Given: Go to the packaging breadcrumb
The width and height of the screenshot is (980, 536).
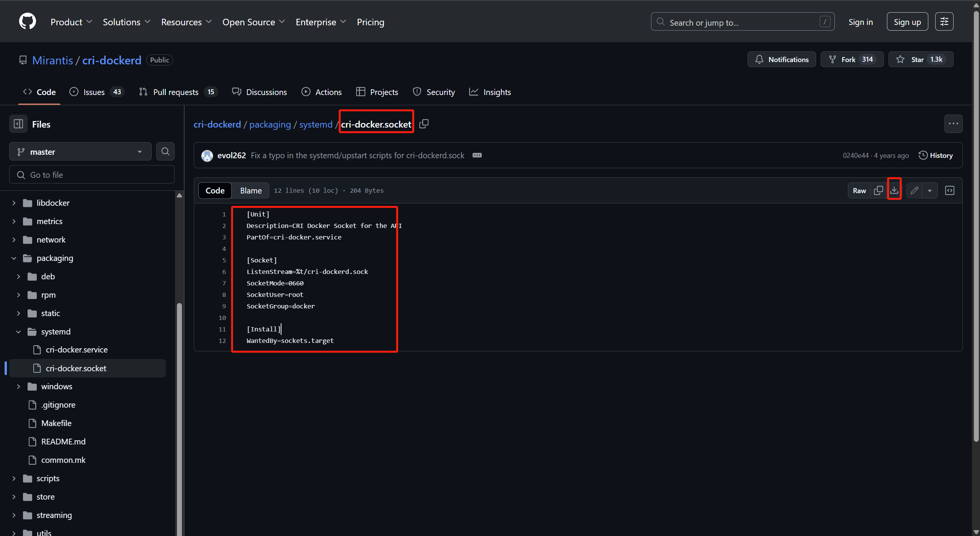Looking at the screenshot, I should [270, 124].
